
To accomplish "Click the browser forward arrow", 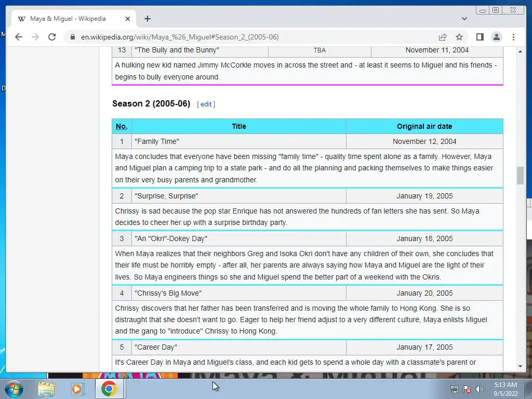I will pos(35,37).
